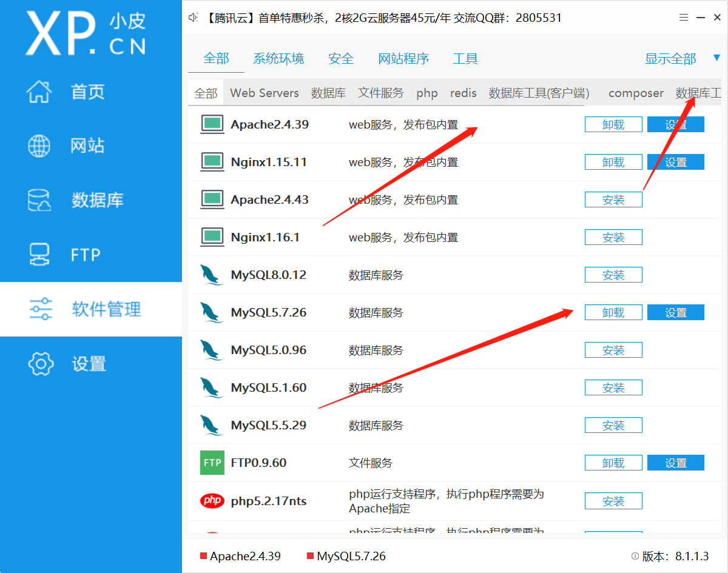
Task: Click the 软件管理 sliders icon in sidebar
Action: tap(41, 309)
